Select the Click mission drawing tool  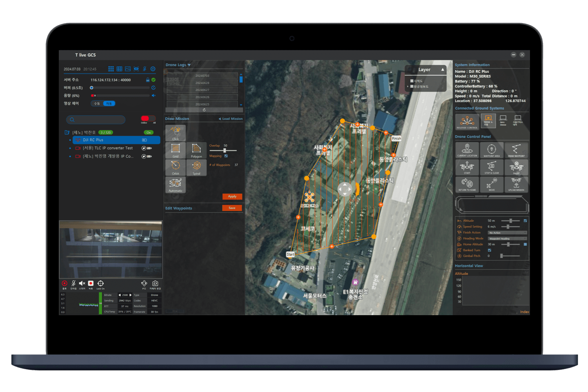click(x=176, y=133)
